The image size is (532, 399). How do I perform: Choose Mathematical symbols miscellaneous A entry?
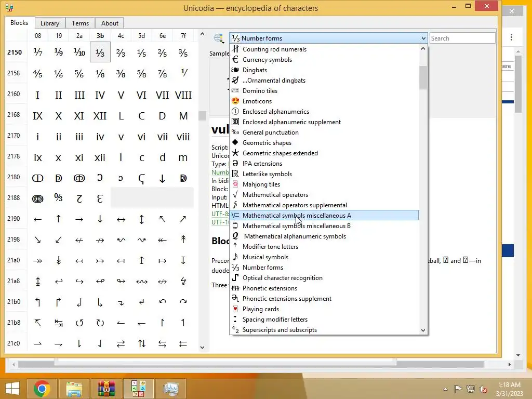324,216
